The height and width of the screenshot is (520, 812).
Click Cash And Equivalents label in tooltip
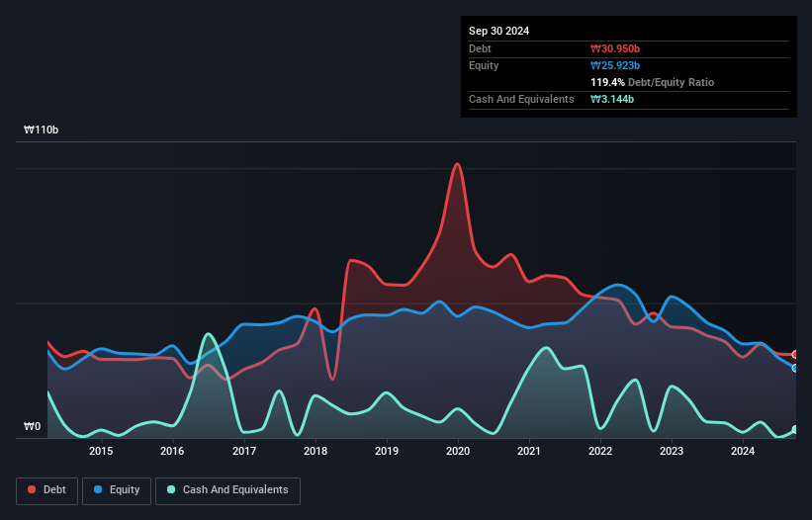521,99
